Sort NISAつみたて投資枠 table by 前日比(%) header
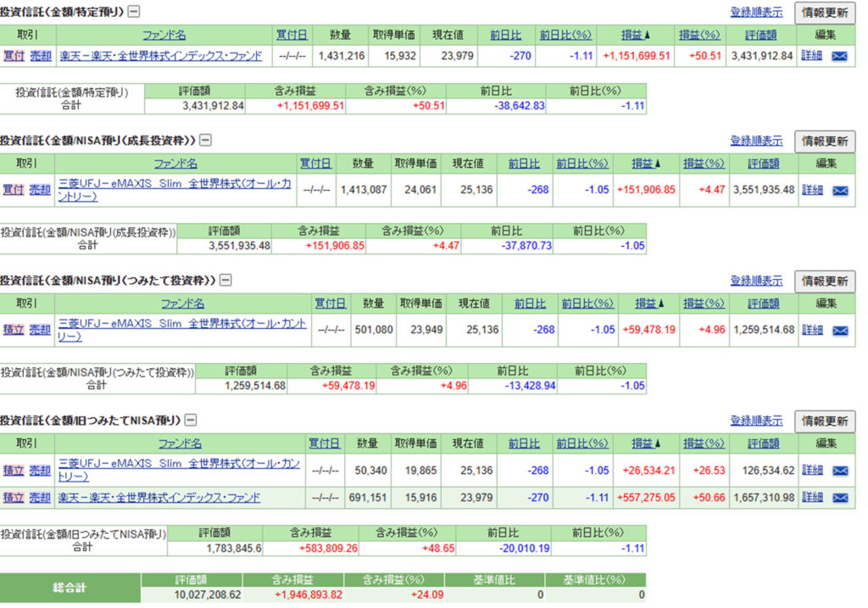Image resolution: width=868 pixels, height=608 pixels. point(587,304)
